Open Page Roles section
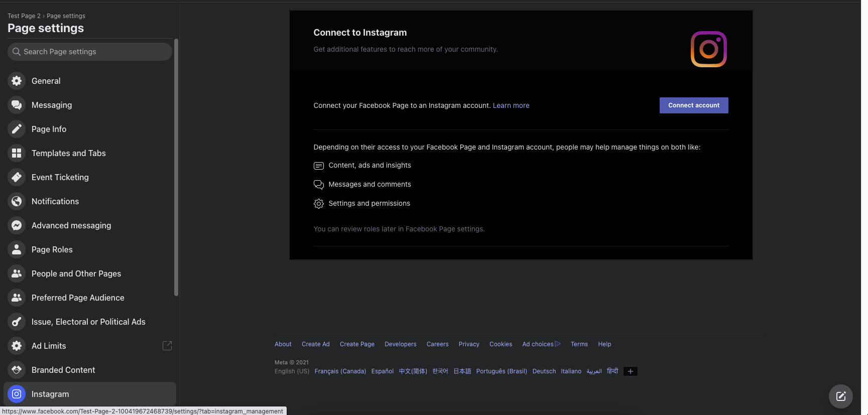The image size is (868, 415). pos(90,249)
